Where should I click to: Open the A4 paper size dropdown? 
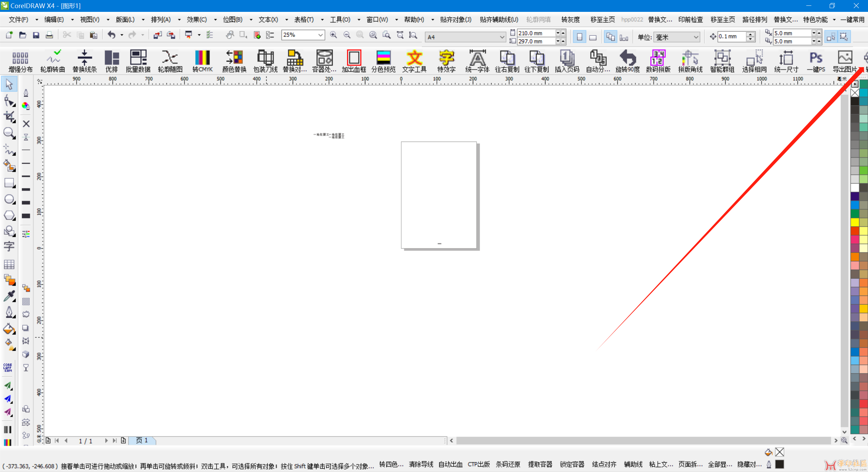pyautogui.click(x=502, y=37)
